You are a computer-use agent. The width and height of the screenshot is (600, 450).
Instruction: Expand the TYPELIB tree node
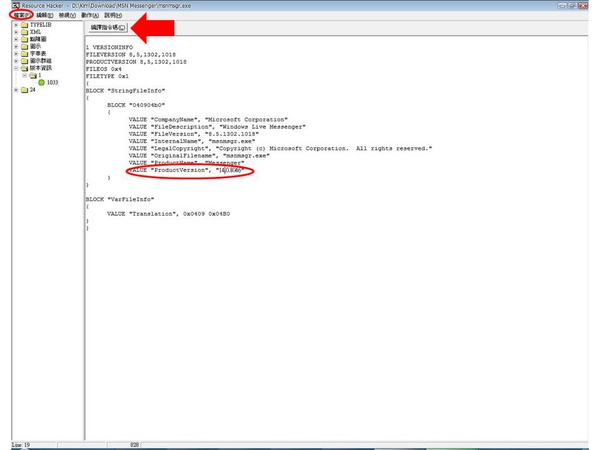pos(16,25)
